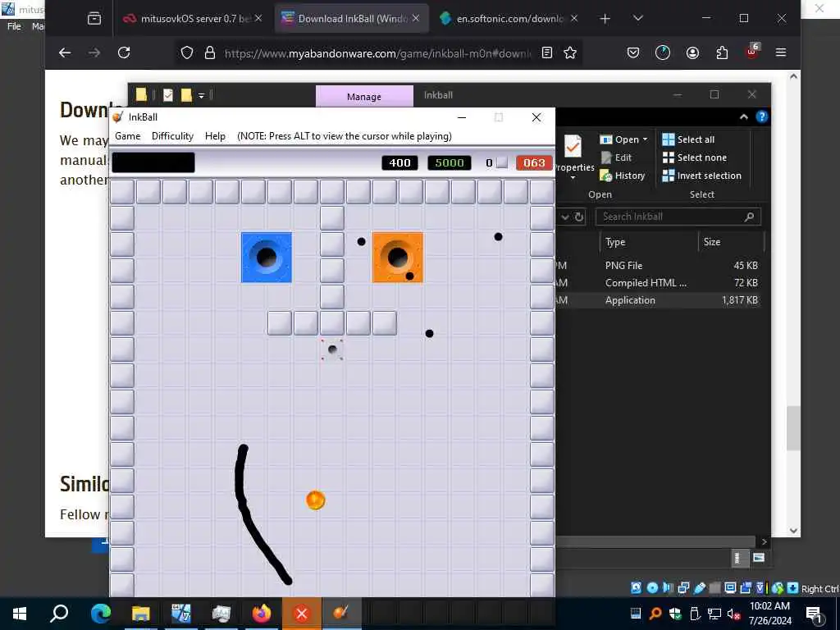
Task: Click Edit in the Explorer ribbon
Action: (x=616, y=157)
